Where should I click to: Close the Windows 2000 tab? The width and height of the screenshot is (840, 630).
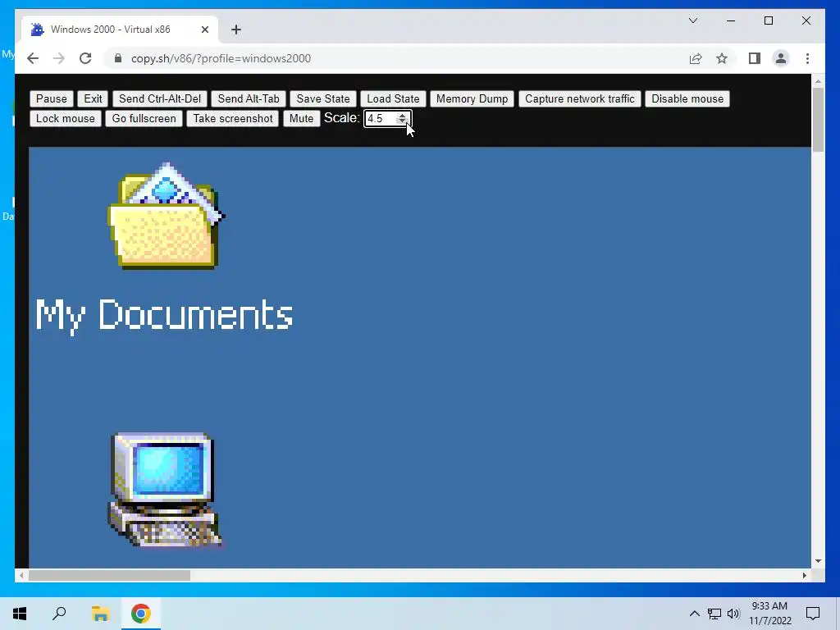tap(204, 30)
